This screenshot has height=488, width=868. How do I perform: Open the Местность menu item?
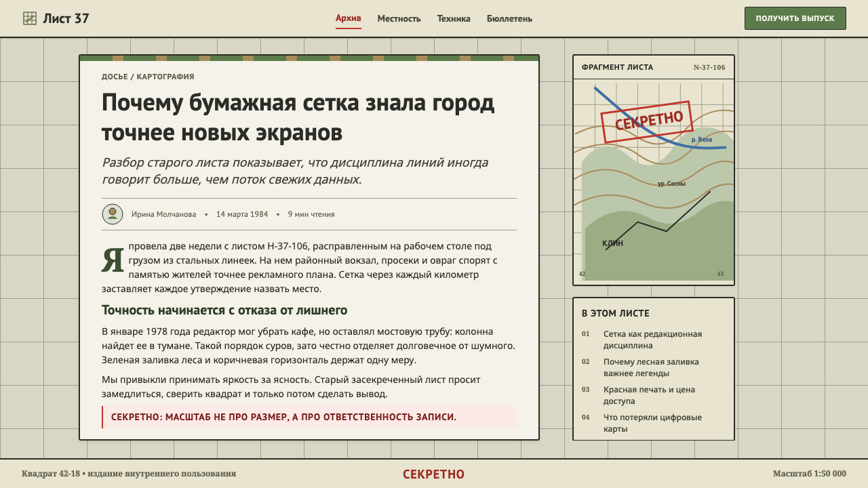(x=399, y=18)
